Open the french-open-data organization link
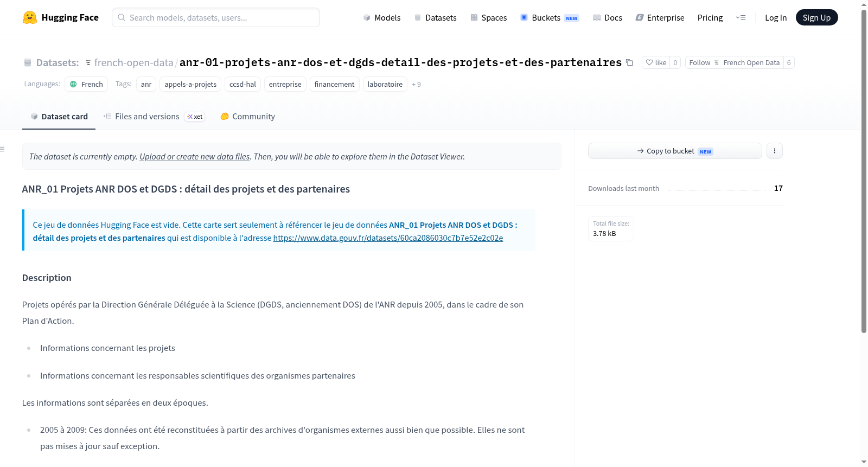Viewport: 868px width, 467px height. 133,63
